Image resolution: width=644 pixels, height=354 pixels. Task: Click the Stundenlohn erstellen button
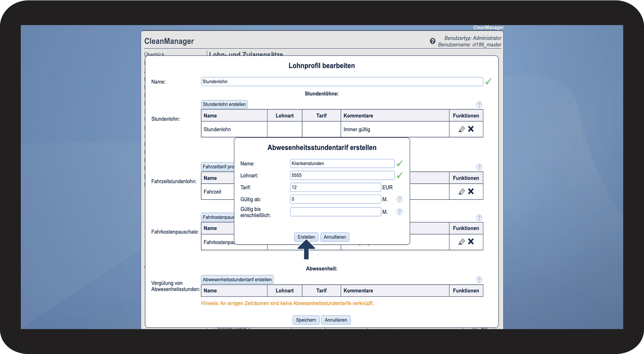224,104
